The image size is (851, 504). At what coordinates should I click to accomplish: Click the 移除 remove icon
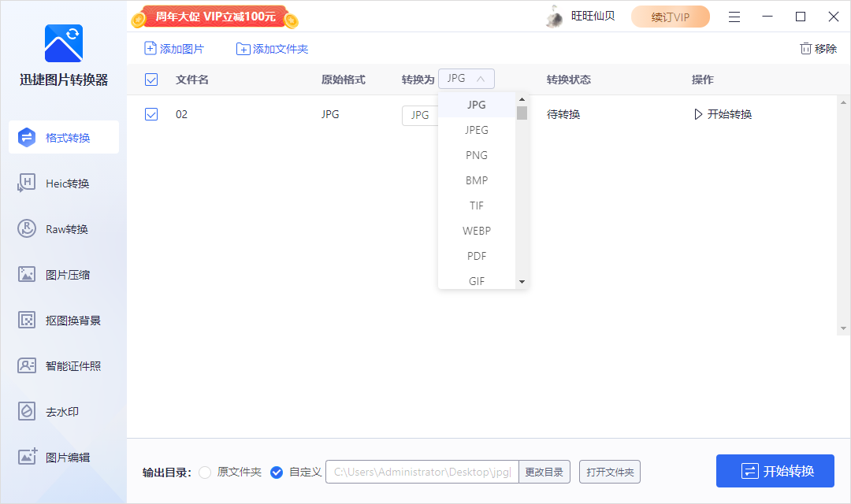click(819, 48)
